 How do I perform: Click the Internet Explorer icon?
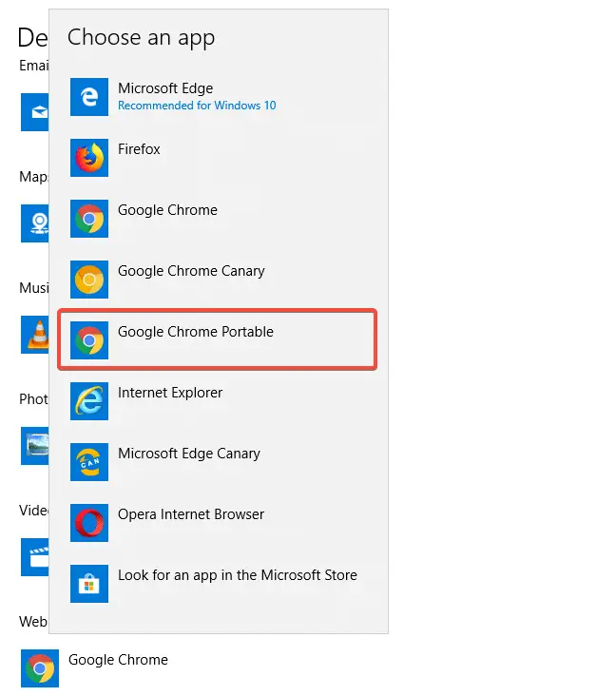point(89,401)
